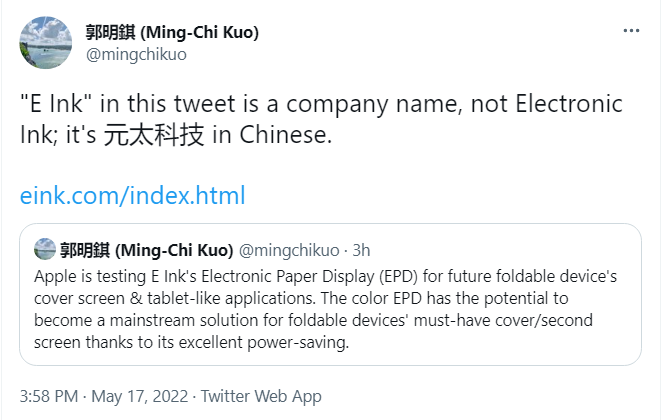
Task: Click author name inside the quoted tweet
Action: pos(147,249)
